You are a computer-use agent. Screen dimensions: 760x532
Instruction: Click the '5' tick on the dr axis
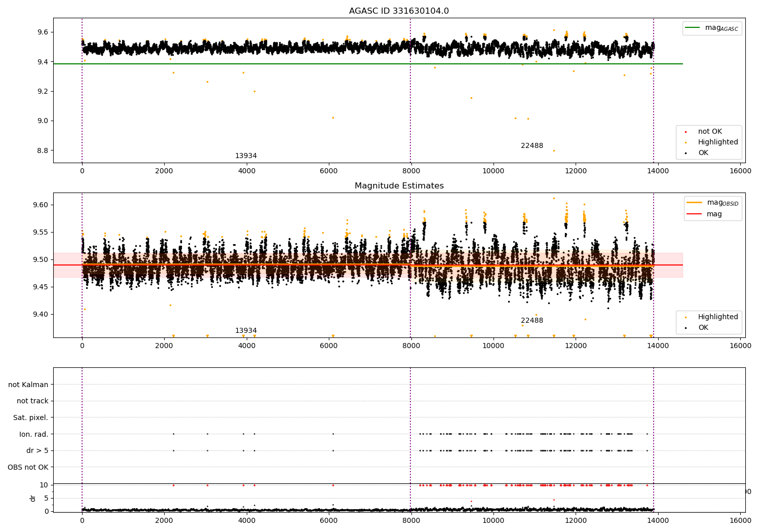pyautogui.click(x=46, y=499)
